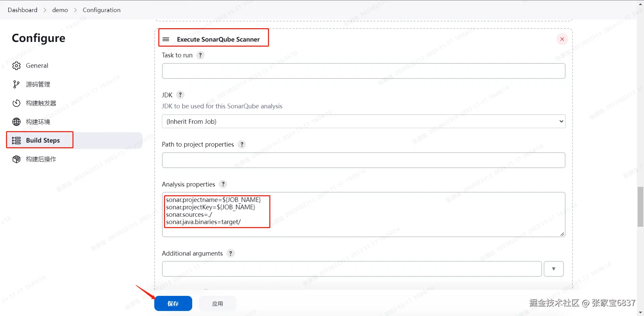Image resolution: width=644 pixels, height=316 pixels.
Task: Click the 'JDK to be used for this SonarQube analysis' text
Action: [222, 106]
